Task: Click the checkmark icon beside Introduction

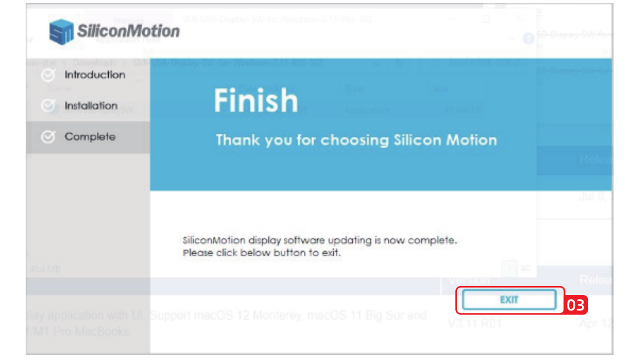Action: pyautogui.click(x=48, y=76)
